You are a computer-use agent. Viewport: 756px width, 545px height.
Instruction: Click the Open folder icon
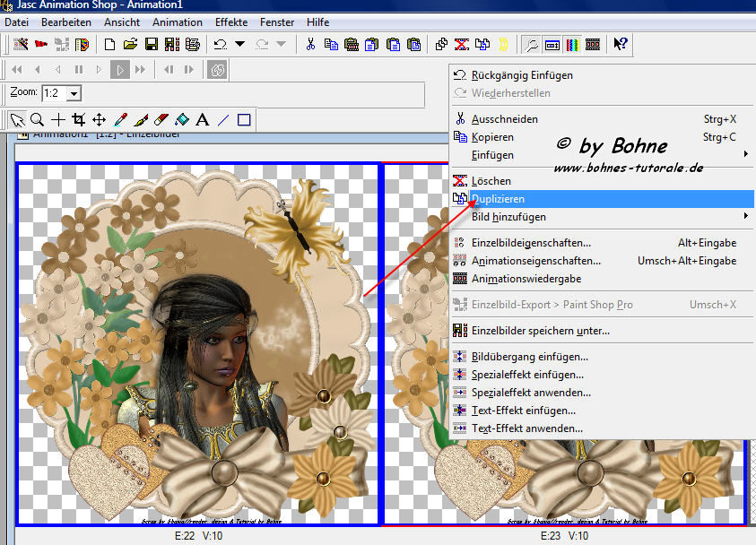[130, 44]
